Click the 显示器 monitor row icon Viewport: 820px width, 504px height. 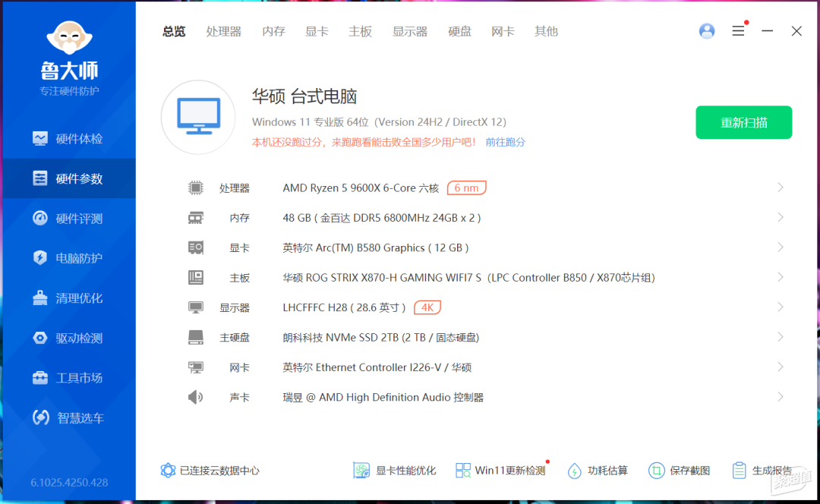coord(196,307)
